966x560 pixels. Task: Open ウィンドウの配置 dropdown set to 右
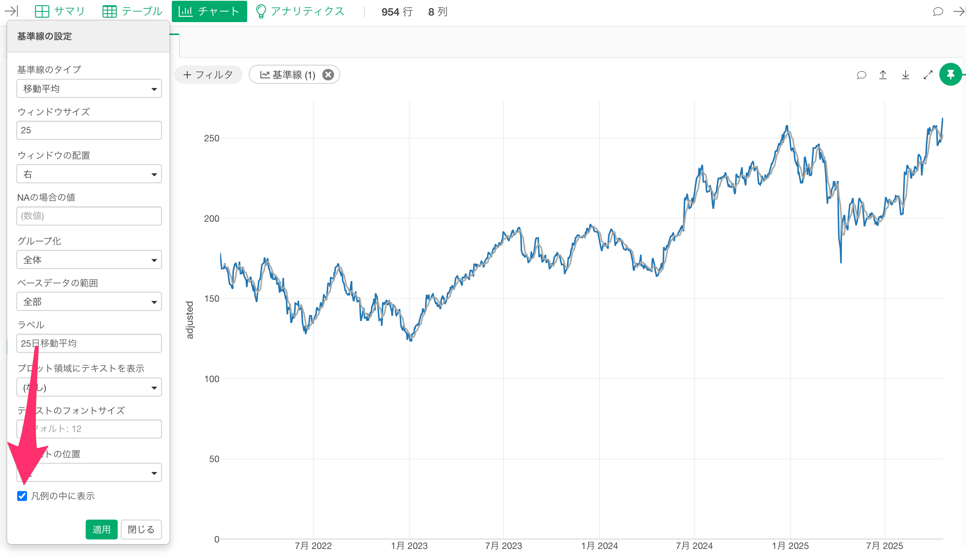(89, 174)
